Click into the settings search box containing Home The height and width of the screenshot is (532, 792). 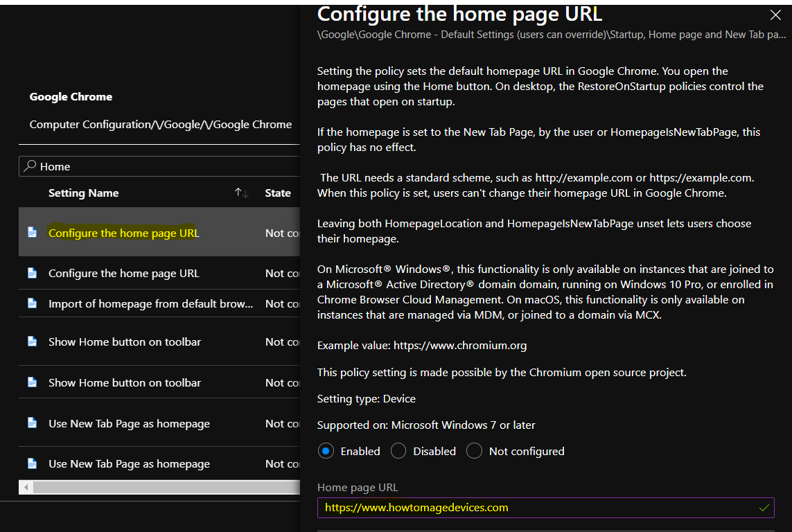point(159,166)
